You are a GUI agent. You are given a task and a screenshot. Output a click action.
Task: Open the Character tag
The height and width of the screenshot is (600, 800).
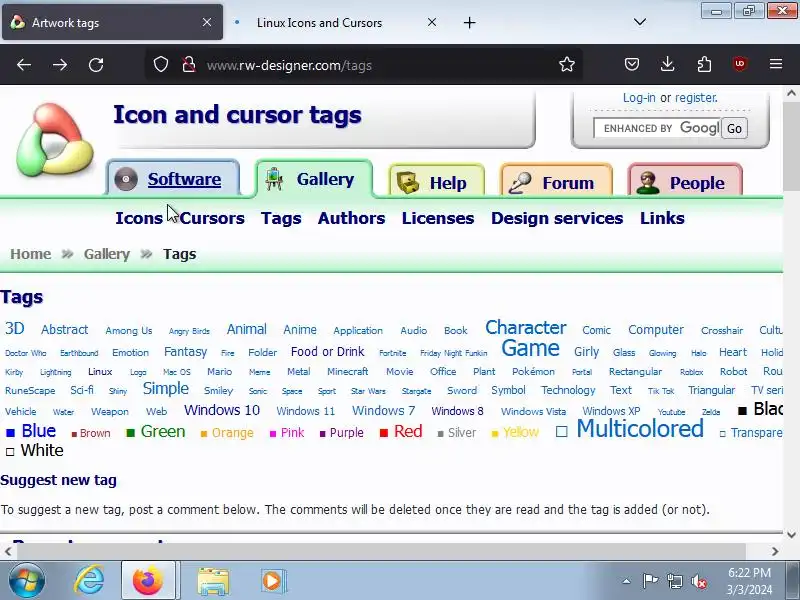526,327
